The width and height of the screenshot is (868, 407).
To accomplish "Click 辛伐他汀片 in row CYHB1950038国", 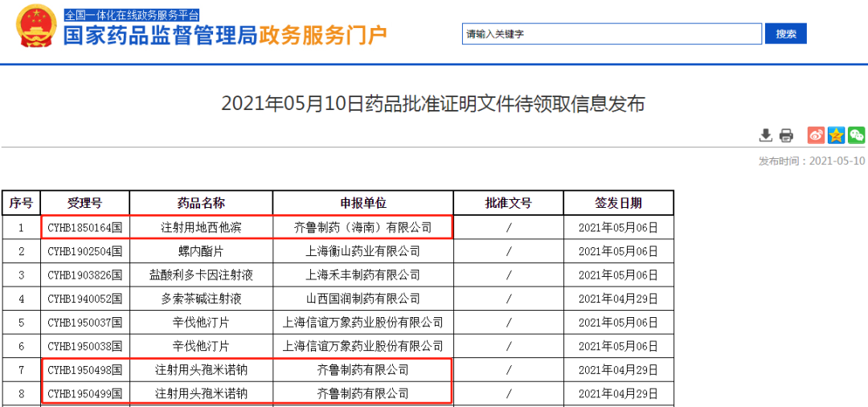I will (201, 347).
